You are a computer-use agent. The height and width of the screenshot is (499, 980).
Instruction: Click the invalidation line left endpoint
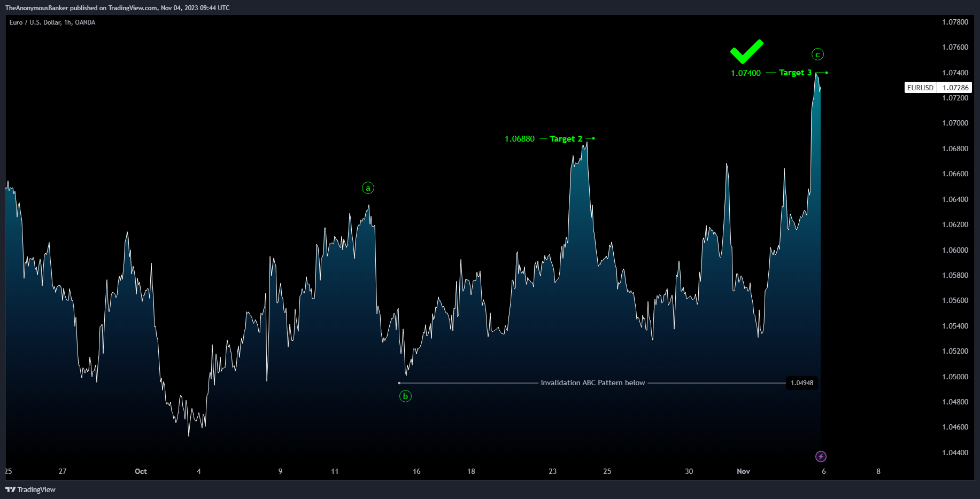[399, 383]
